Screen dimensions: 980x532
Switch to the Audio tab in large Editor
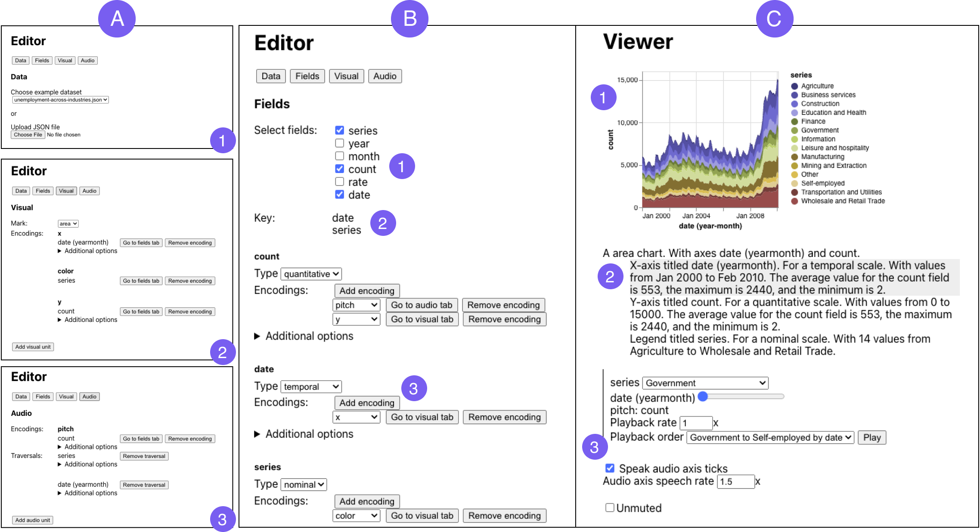(385, 76)
